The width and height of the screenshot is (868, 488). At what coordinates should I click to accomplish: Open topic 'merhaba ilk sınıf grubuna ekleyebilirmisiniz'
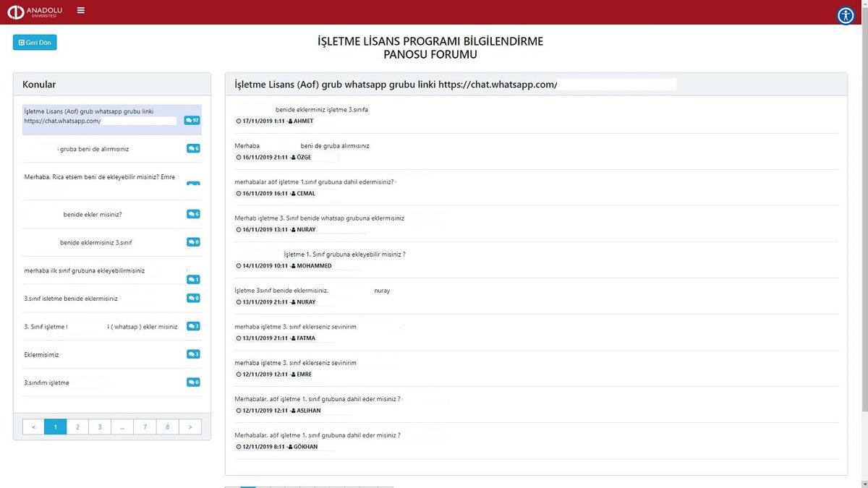(x=84, y=271)
